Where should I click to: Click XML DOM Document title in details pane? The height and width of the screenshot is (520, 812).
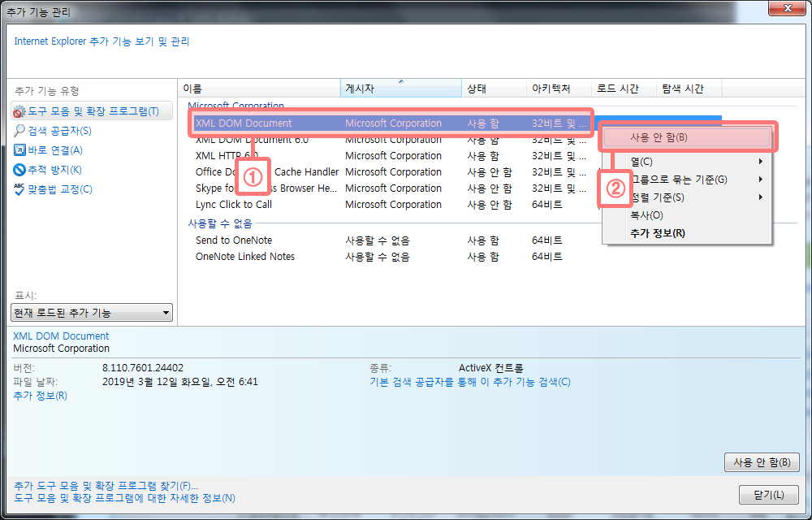click(61, 336)
